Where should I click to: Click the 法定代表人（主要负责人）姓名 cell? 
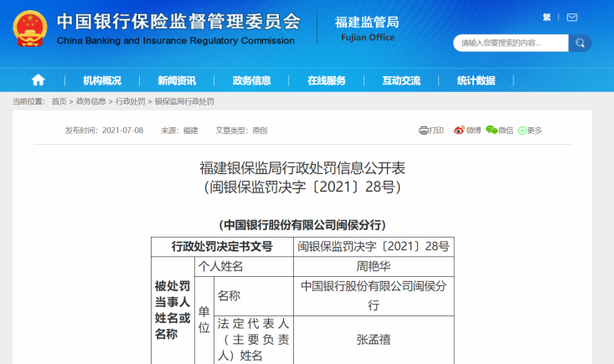254,340
